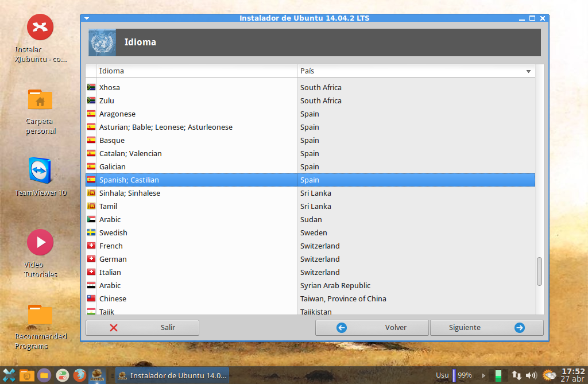The image size is (588, 384).
Task: Click the network connection icon in the tray
Action: 516,375
